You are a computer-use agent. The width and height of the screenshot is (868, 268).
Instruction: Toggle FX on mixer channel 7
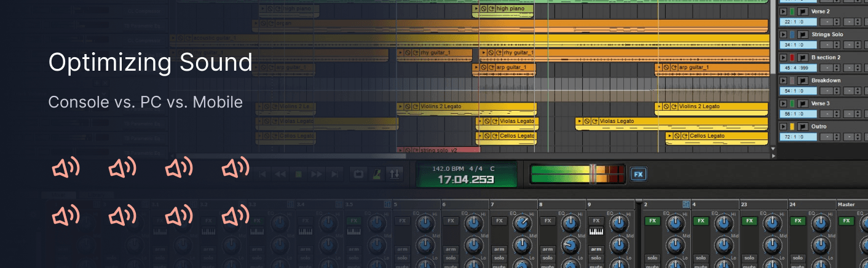click(x=499, y=221)
